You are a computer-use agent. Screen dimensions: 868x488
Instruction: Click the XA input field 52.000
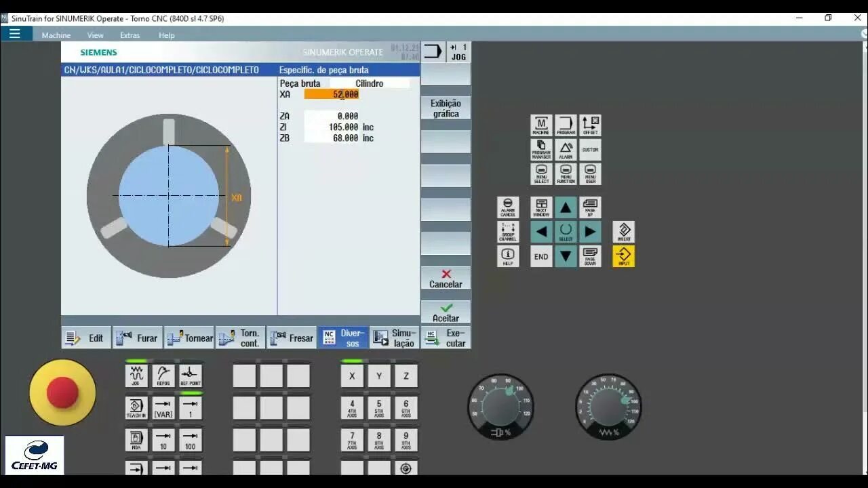point(332,94)
